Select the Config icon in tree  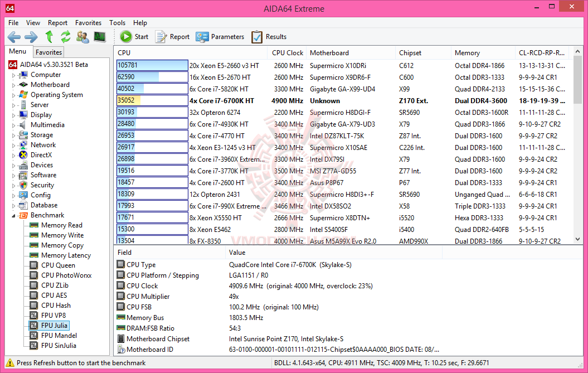[23, 195]
